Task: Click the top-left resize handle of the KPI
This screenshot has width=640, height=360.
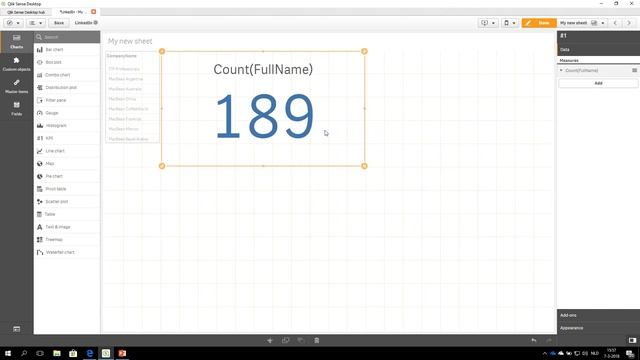Action: click(x=162, y=51)
